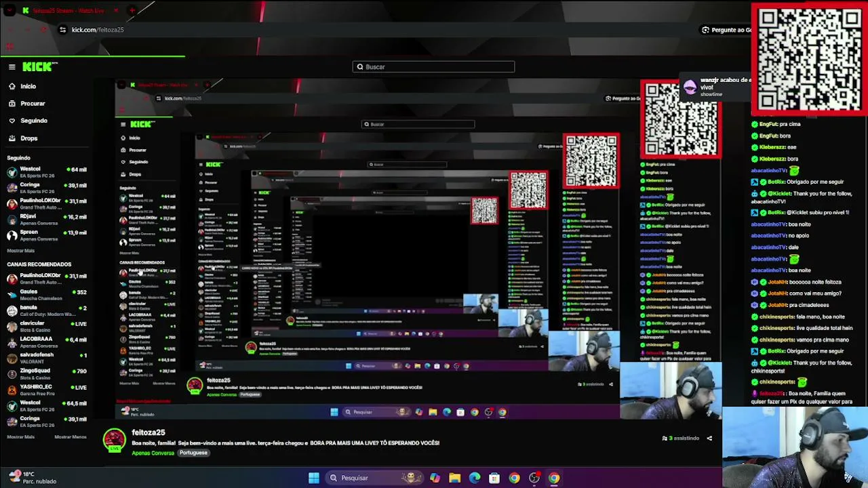
Task: View site information icon in address bar
Action: click(62, 30)
